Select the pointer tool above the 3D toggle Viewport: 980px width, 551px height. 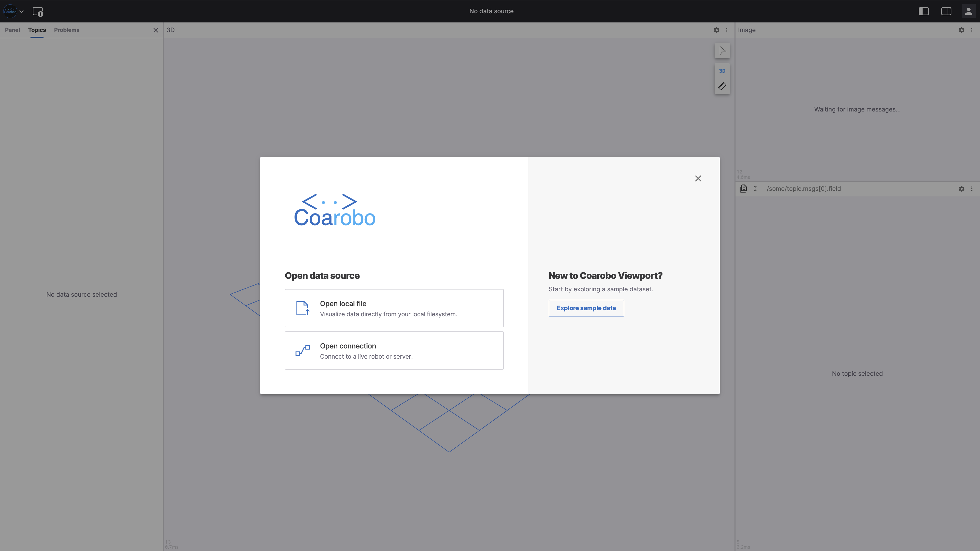[x=722, y=51]
